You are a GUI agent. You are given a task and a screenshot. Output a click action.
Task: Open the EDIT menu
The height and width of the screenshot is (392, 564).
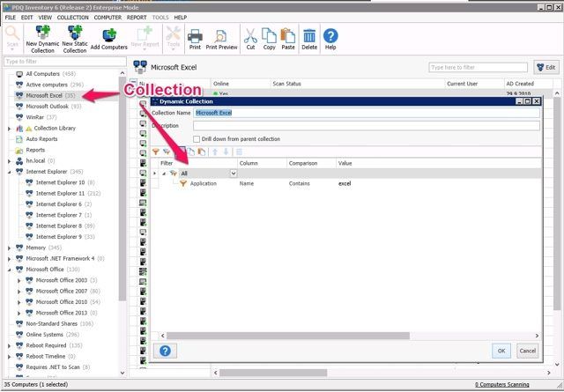(27, 18)
